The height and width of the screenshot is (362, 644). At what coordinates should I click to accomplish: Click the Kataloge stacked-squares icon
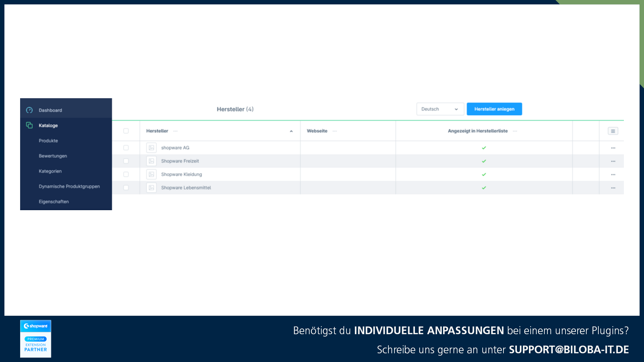[x=29, y=125]
